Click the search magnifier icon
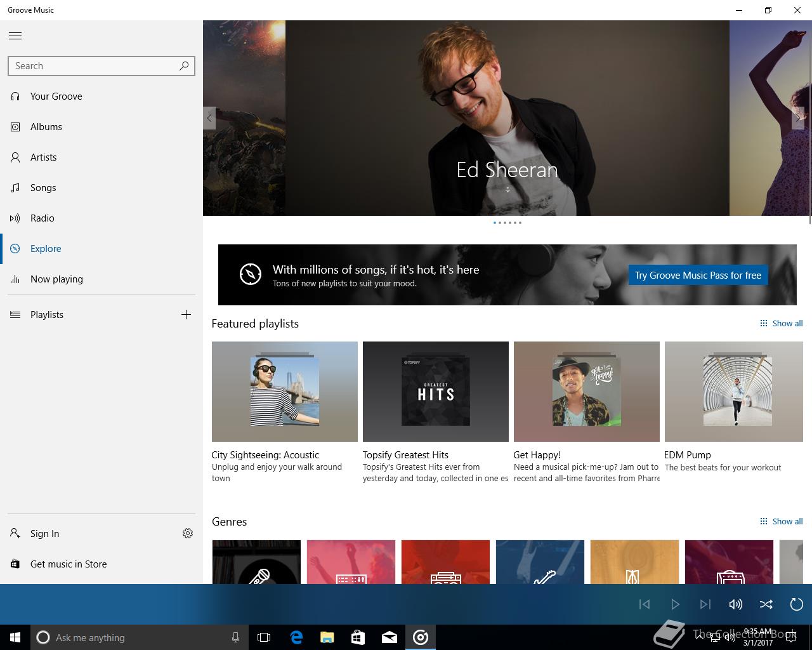 pos(184,65)
